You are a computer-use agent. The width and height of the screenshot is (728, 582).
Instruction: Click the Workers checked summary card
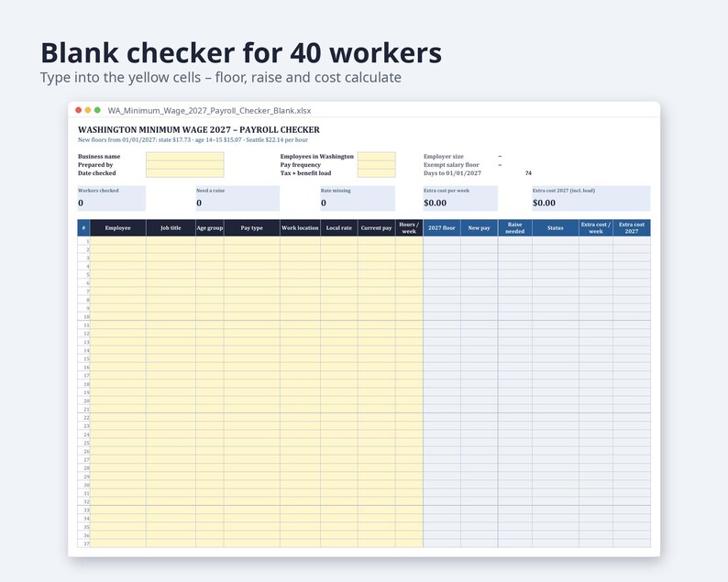pyautogui.click(x=112, y=198)
